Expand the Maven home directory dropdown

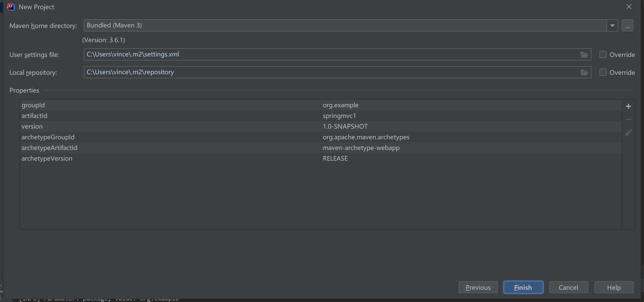612,25
